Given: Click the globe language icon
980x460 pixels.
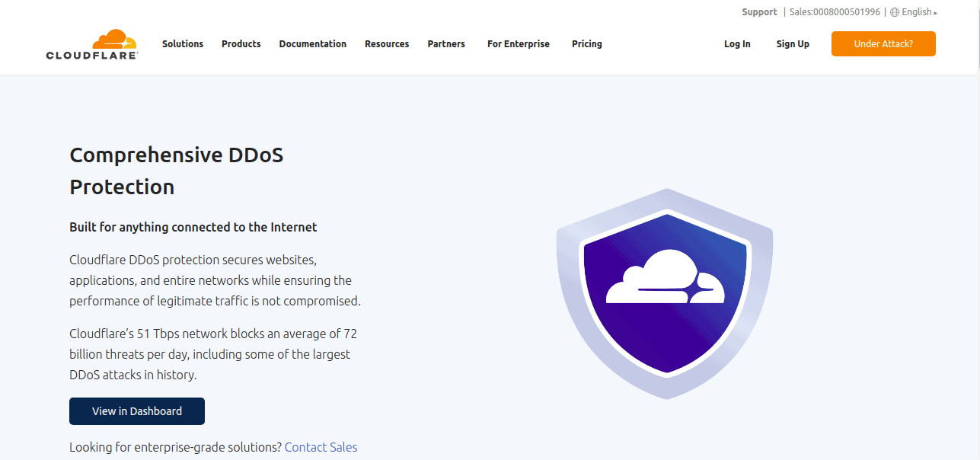Looking at the screenshot, I should pyautogui.click(x=895, y=12).
